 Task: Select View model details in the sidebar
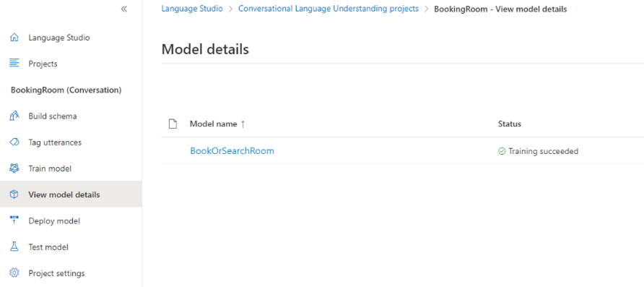[x=71, y=194]
